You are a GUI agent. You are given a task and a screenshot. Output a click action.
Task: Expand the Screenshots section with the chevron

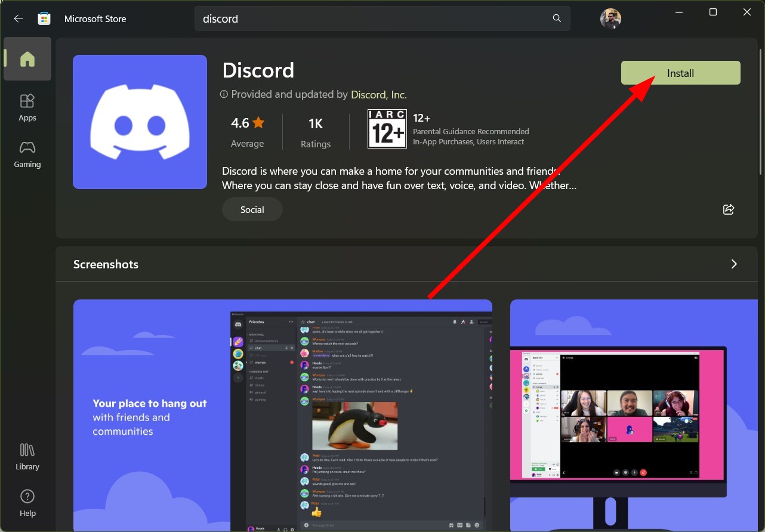[x=734, y=264]
